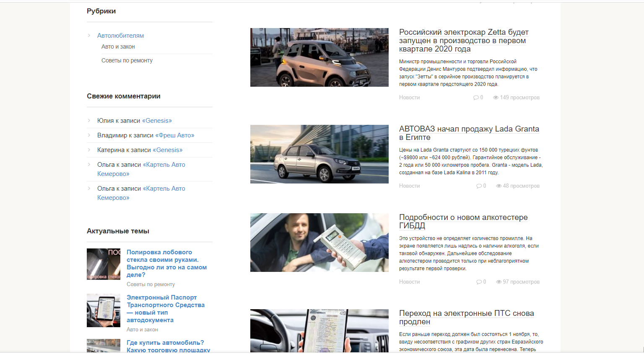Open the Авто и закон category
Screen dimensions: 644x354
point(118,47)
